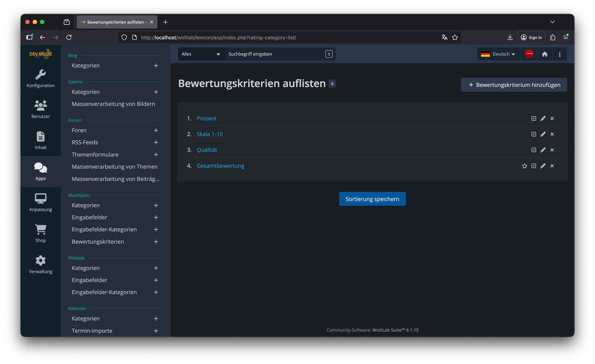Image resolution: width=595 pixels, height=364 pixels.
Task: Go to the home page icon
Action: click(544, 54)
